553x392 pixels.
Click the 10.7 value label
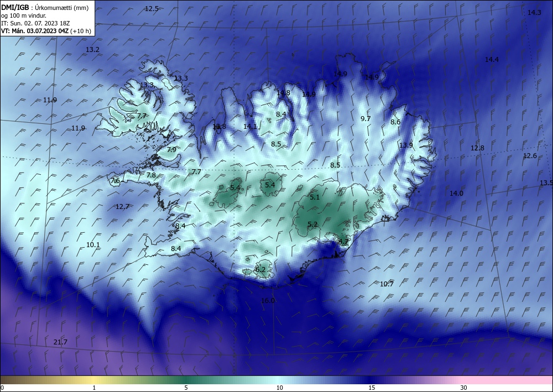pyautogui.click(x=387, y=284)
